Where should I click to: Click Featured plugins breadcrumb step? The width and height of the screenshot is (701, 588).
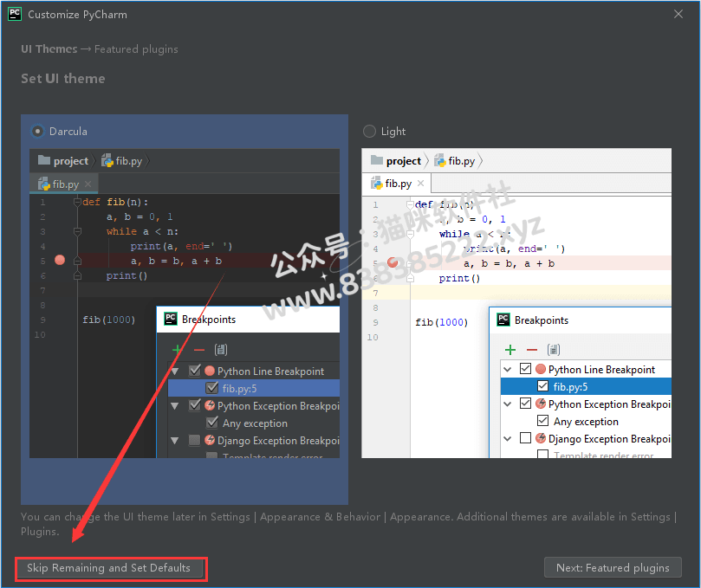(x=136, y=49)
